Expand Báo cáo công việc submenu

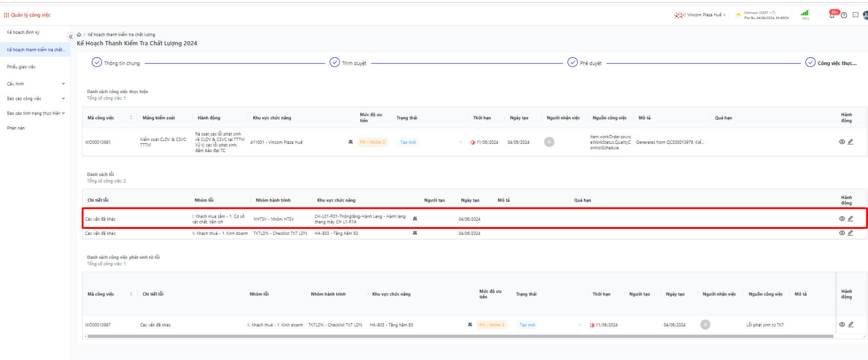[35, 99]
